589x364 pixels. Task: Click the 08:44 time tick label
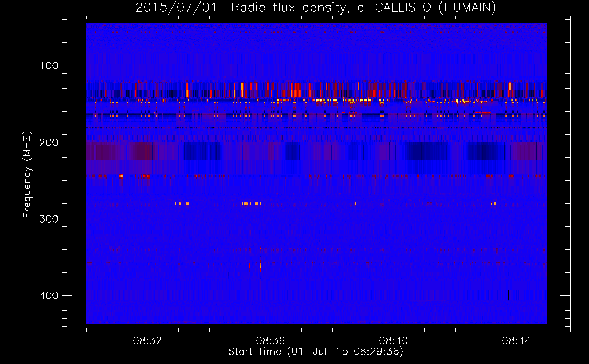coord(517,341)
